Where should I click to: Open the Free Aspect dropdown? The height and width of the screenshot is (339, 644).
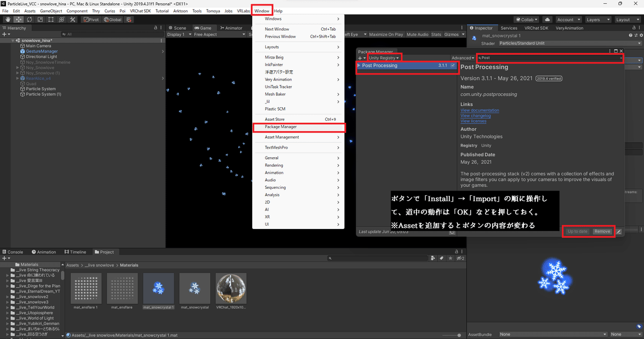pos(218,34)
